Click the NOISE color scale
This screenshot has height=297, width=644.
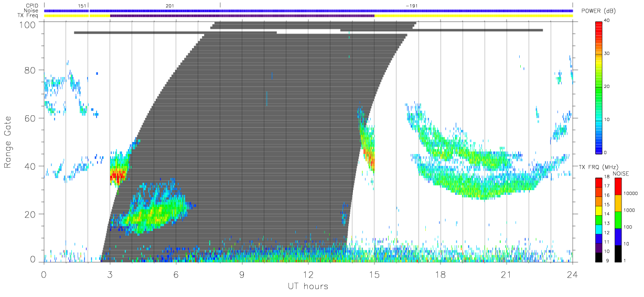[618, 219]
